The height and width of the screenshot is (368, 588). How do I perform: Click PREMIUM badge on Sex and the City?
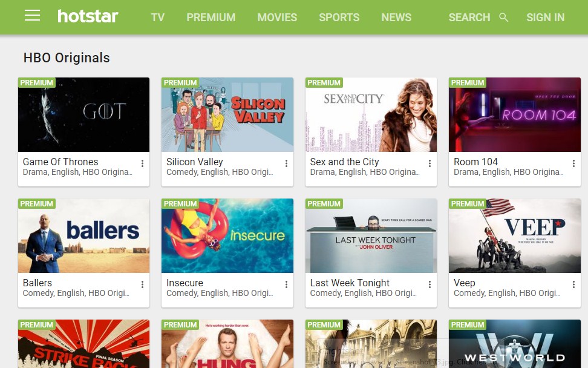(324, 82)
